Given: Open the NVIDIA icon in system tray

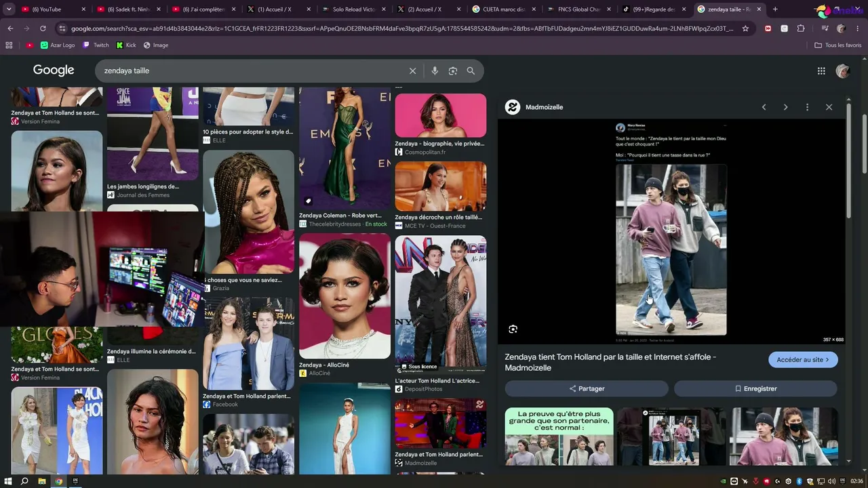Looking at the screenshot, I should 723,481.
